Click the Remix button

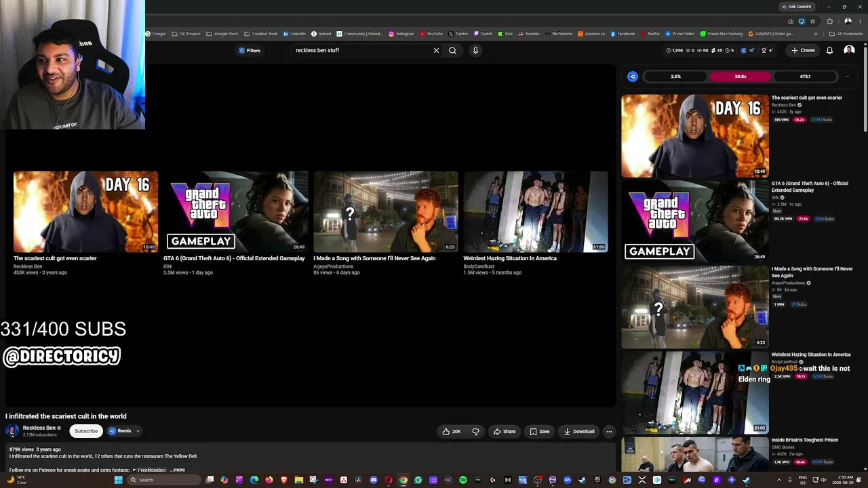tap(120, 431)
